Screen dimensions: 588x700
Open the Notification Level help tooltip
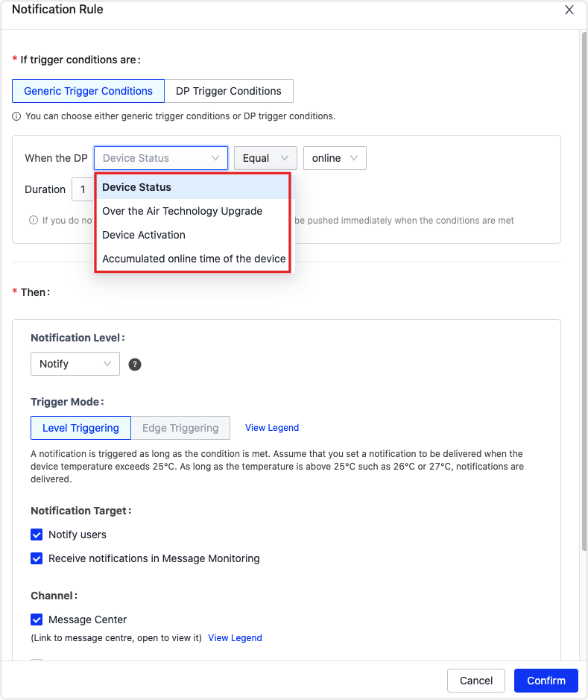[134, 365]
